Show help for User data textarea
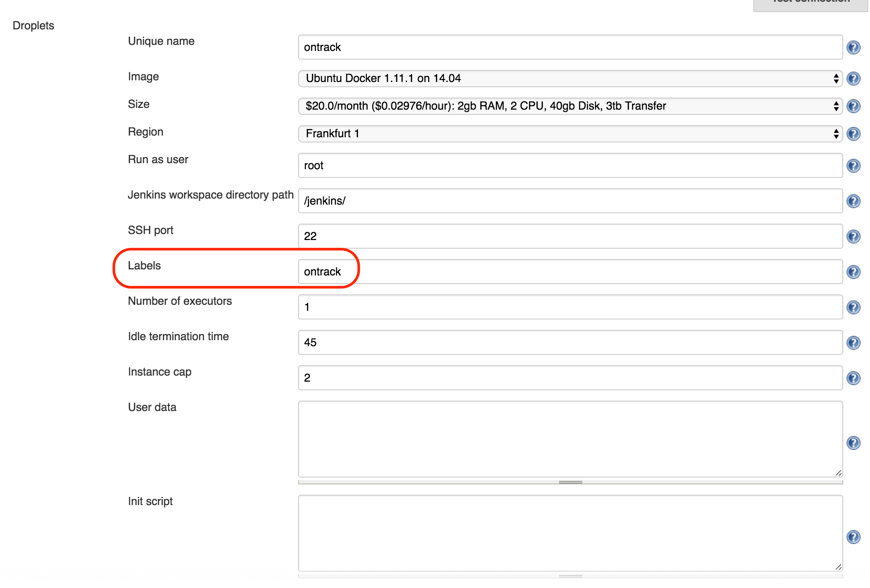Image resolution: width=870 pixels, height=588 pixels. (853, 443)
